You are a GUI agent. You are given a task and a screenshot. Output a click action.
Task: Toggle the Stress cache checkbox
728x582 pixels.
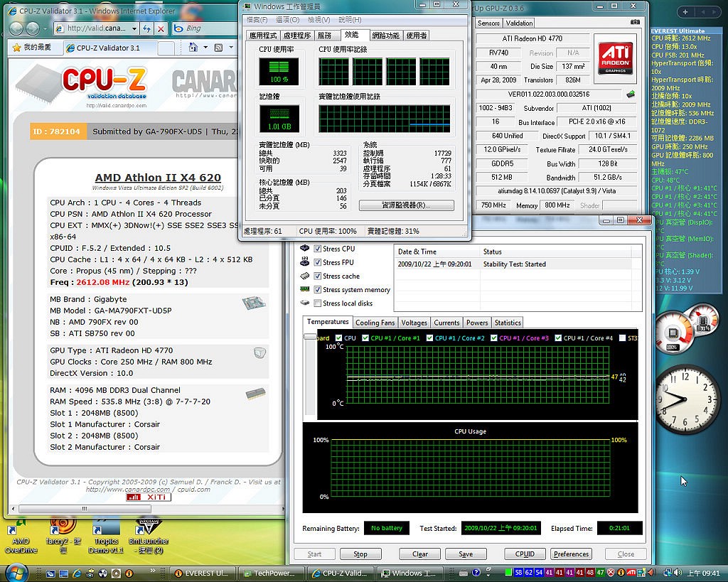318,276
